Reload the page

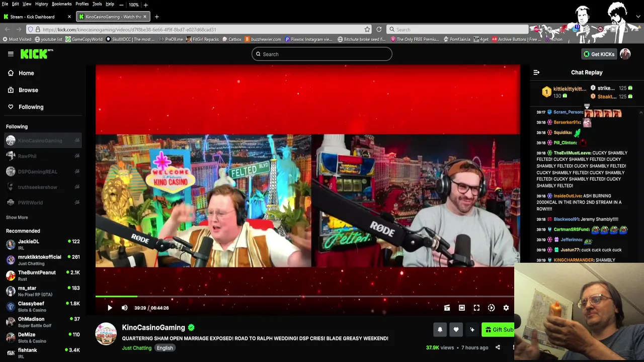[379, 29]
